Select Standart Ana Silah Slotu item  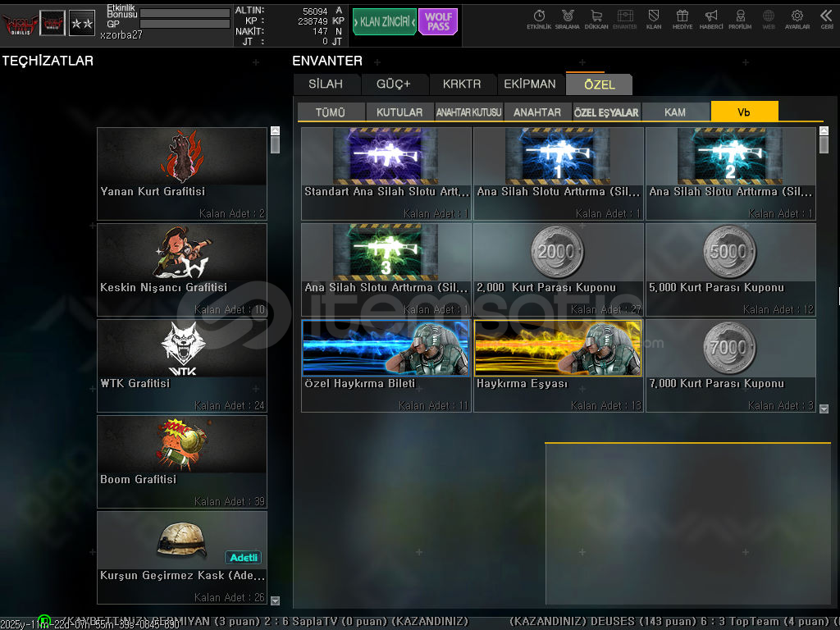click(x=386, y=174)
